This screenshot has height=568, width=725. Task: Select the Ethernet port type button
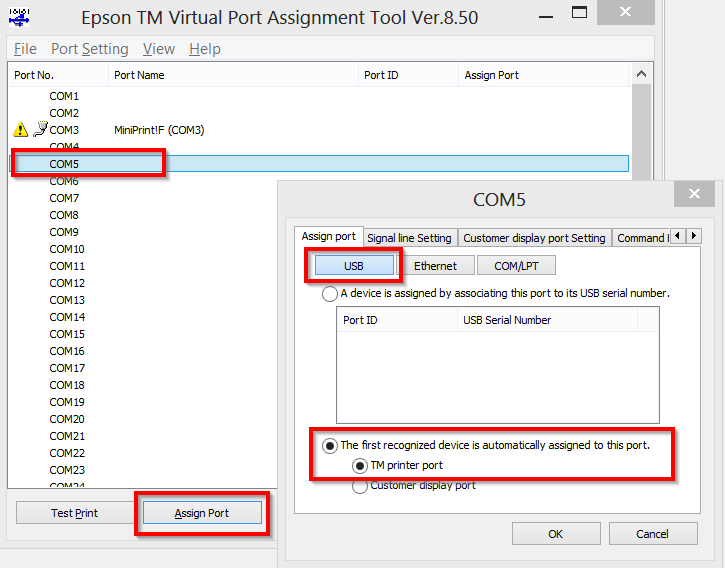[435, 266]
